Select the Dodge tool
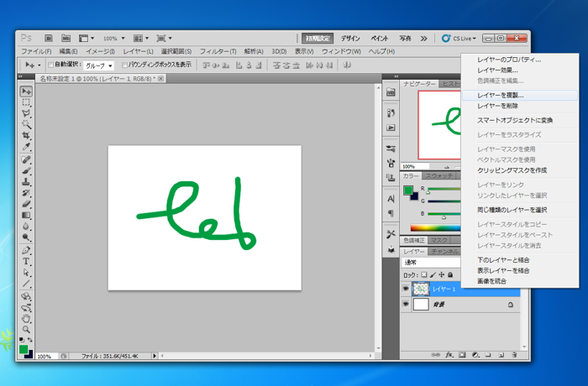Viewport: 588px width, 386px height. 26,237
